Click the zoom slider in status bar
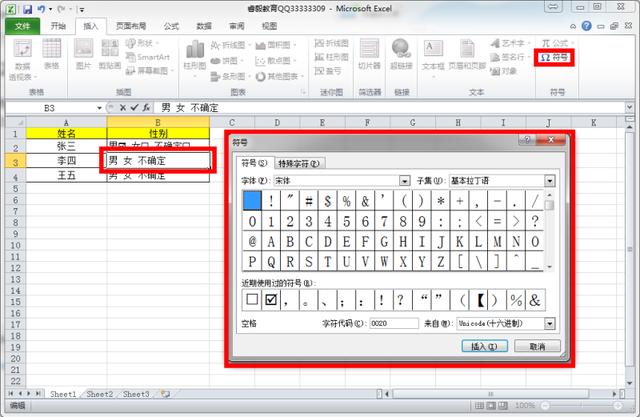The image size is (640, 417). tap(581, 406)
